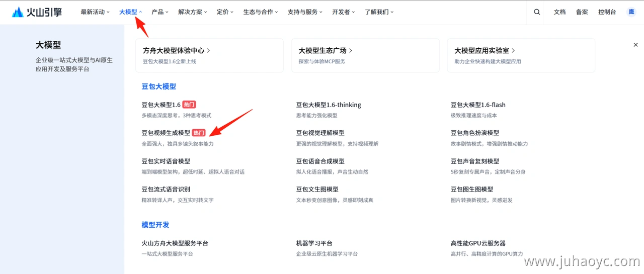The width and height of the screenshot is (644, 274).
Task: Open 豆包大模型1.6 entry
Action: [161, 105]
